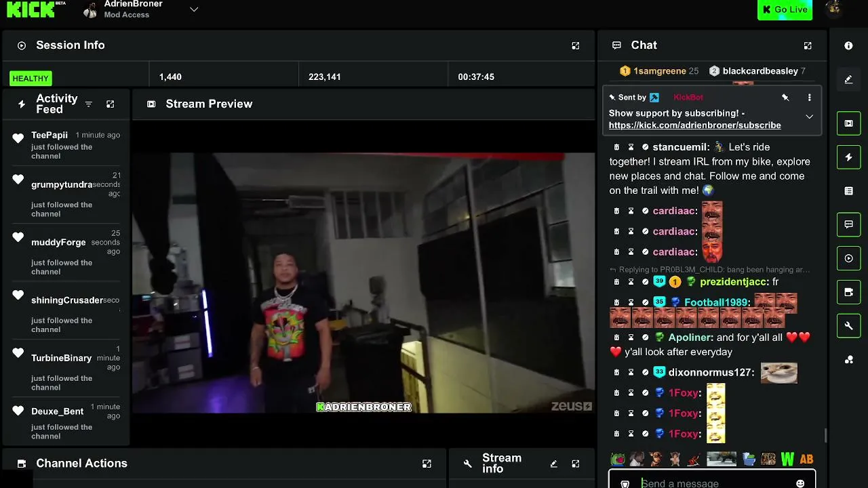This screenshot has height=488, width=868.
Task: Toggle Chat panel in right sidebar
Action: [x=848, y=224]
